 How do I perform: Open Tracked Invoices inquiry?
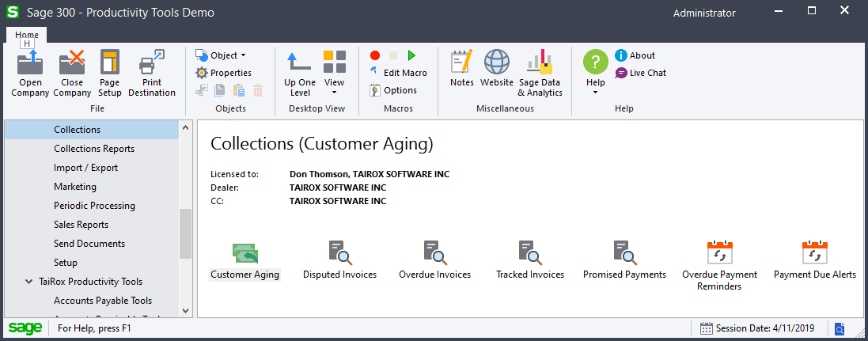[530, 260]
